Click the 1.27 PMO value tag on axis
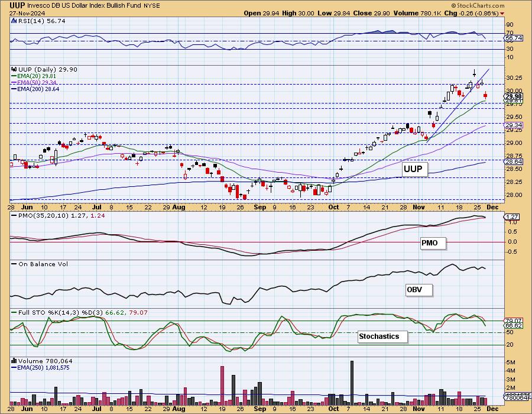This screenshot has height=414, width=532. click(512, 217)
